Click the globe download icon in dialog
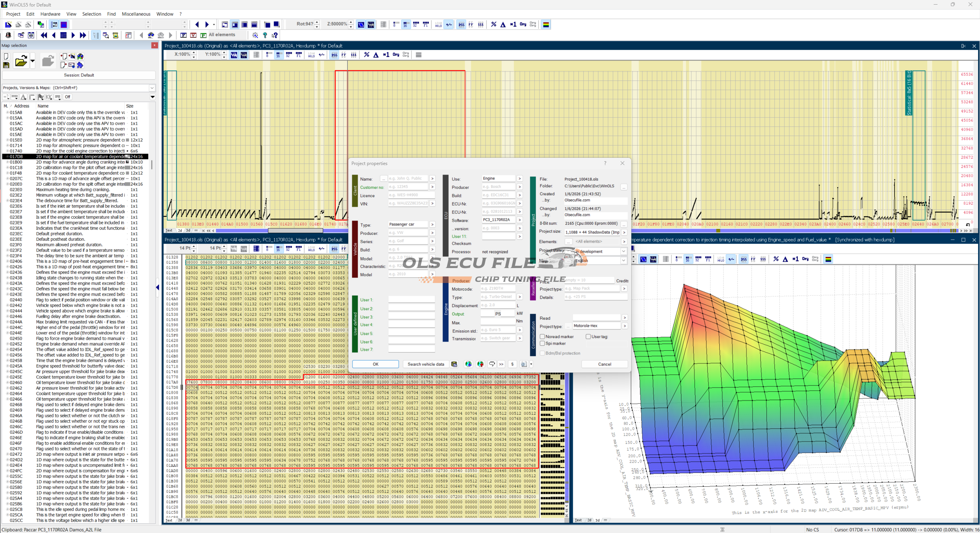The width and height of the screenshot is (980, 533). 469,364
